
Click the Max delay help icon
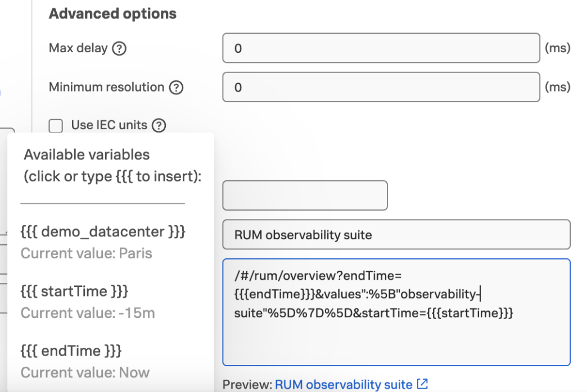[x=119, y=49]
